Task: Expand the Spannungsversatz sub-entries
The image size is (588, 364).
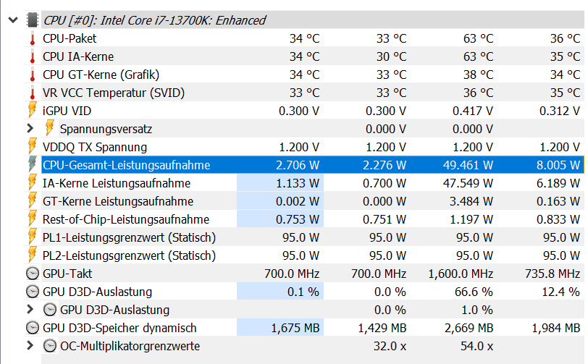Action: click(30, 129)
